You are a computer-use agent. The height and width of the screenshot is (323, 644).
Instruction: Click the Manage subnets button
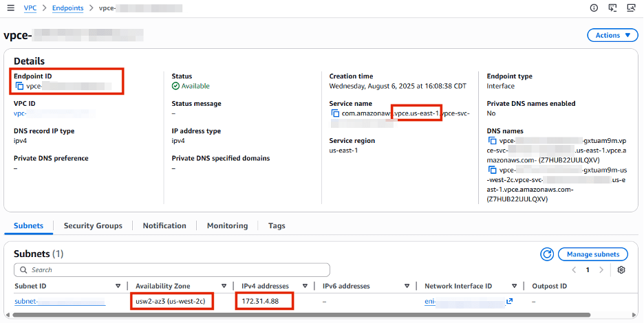[592, 254]
